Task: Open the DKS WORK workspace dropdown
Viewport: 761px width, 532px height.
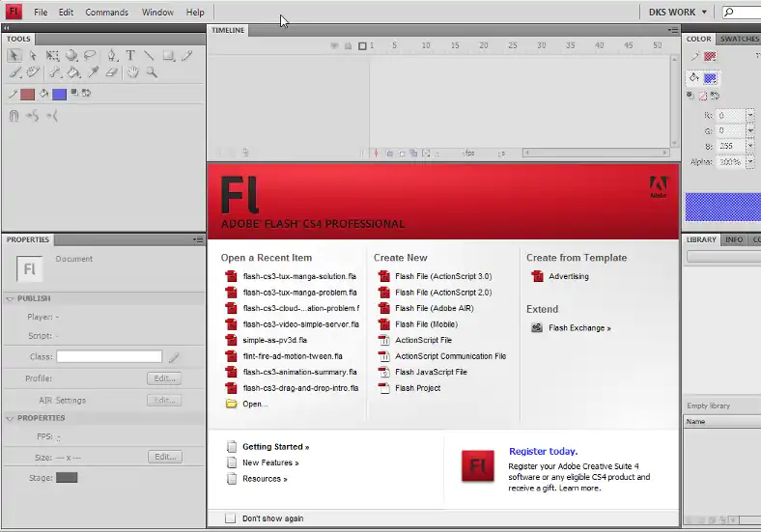Action: 677,13
